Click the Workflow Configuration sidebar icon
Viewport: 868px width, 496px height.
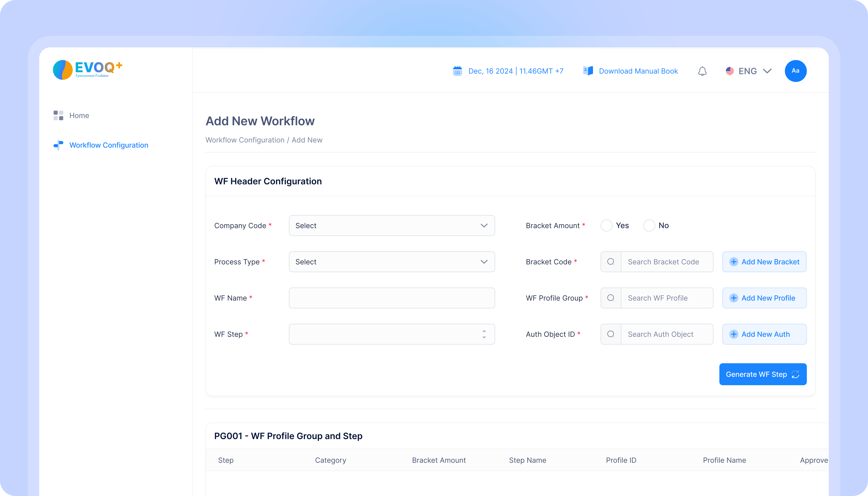pyautogui.click(x=58, y=145)
